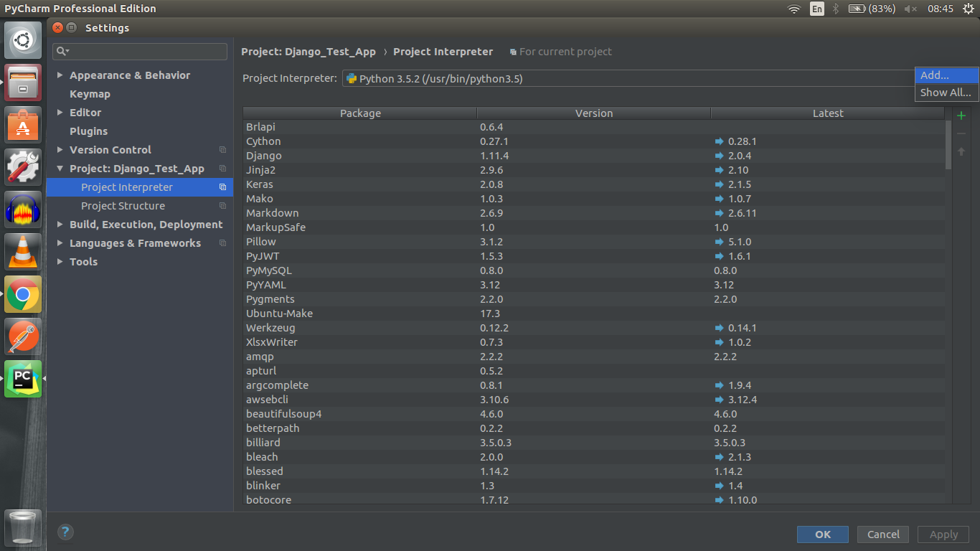980x551 pixels.
Task: Select Show All... in interpreter popup
Action: point(946,93)
